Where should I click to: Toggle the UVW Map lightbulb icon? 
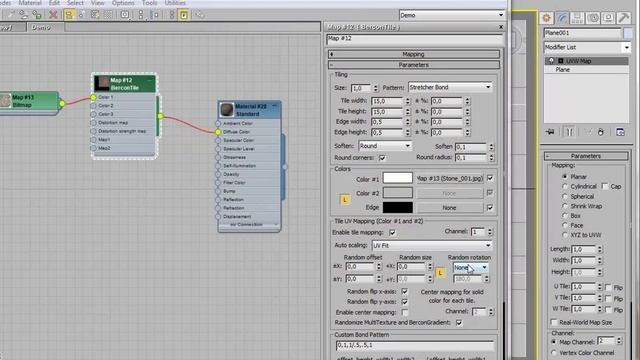tap(551, 61)
